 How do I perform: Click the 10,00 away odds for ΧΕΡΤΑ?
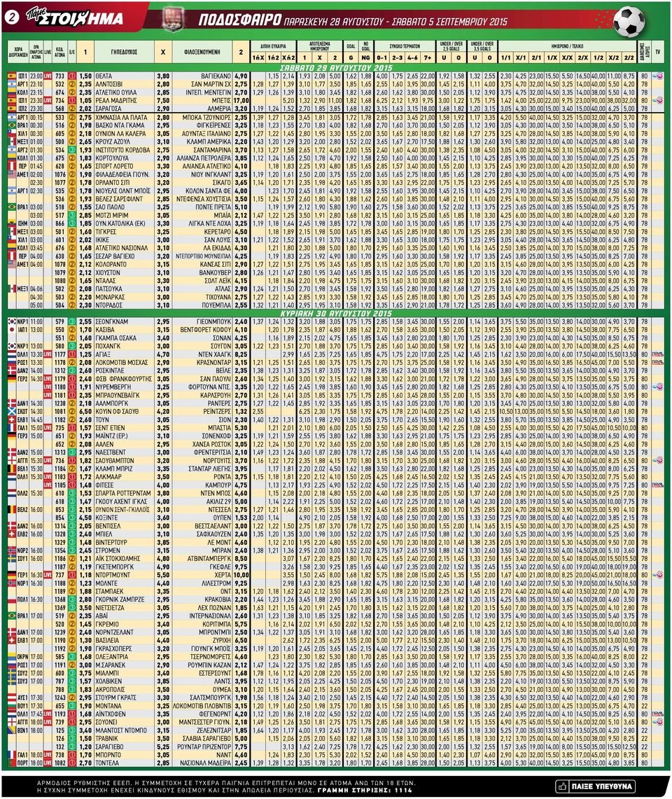pyautogui.click(x=241, y=575)
